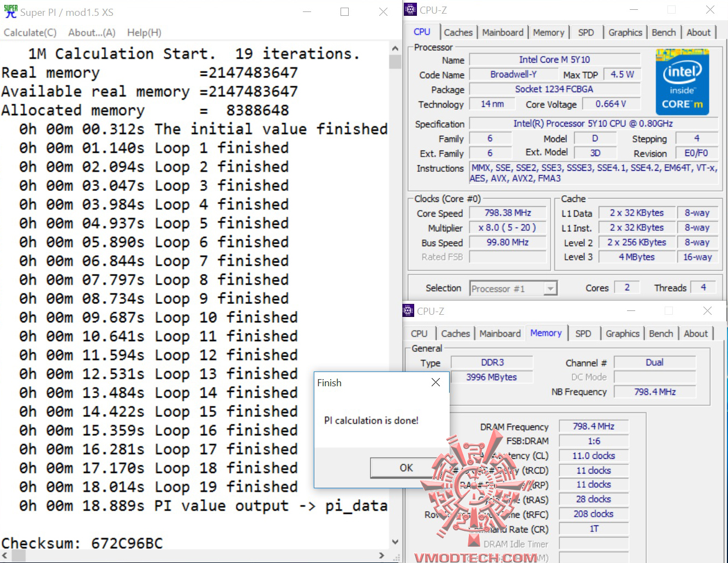Click the 'Checksum: 672C96BC' line
The image size is (728, 563).
82,543
